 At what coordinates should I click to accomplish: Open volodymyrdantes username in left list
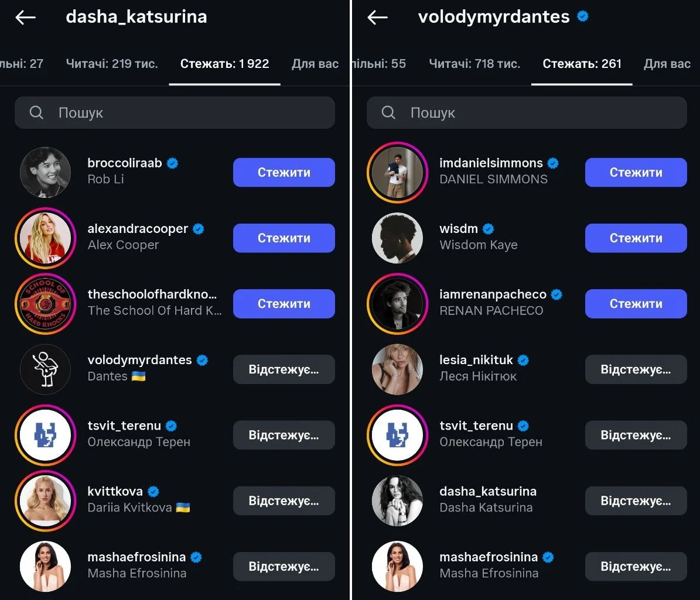(139, 360)
